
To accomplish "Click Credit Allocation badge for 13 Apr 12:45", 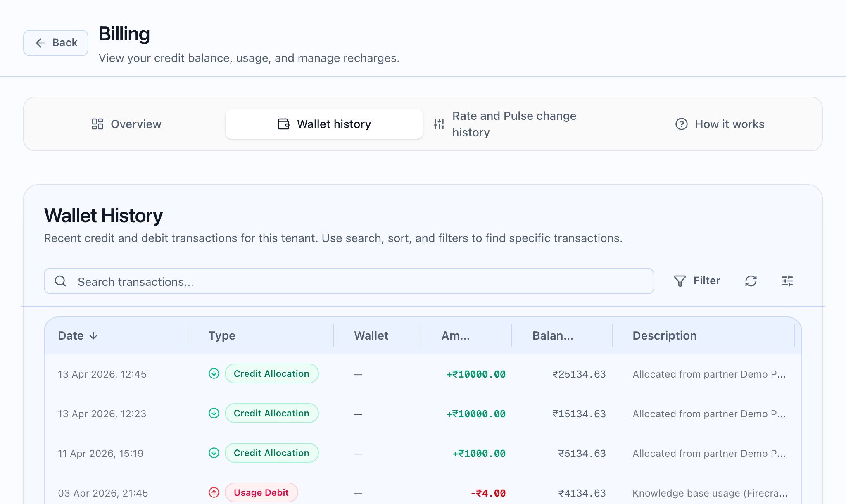I will pos(272,373).
